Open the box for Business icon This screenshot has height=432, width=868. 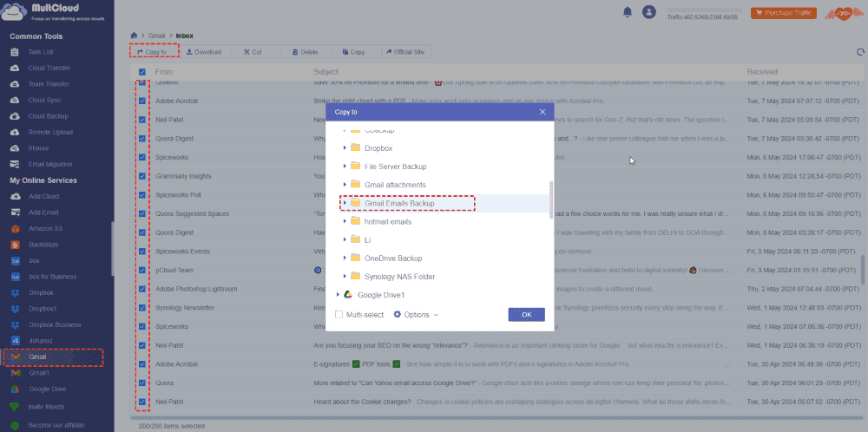[16, 277]
